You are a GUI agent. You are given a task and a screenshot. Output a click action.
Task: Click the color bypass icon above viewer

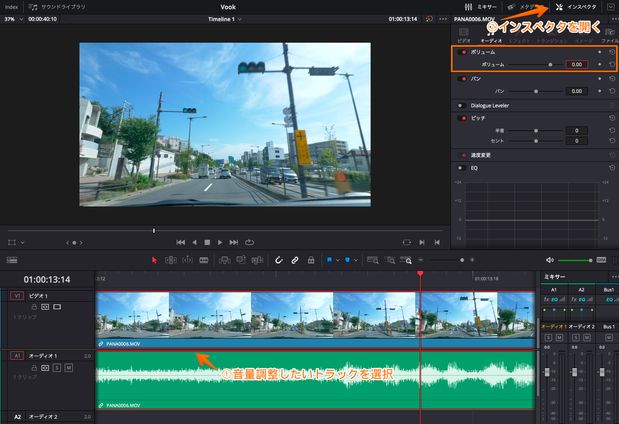[429, 19]
